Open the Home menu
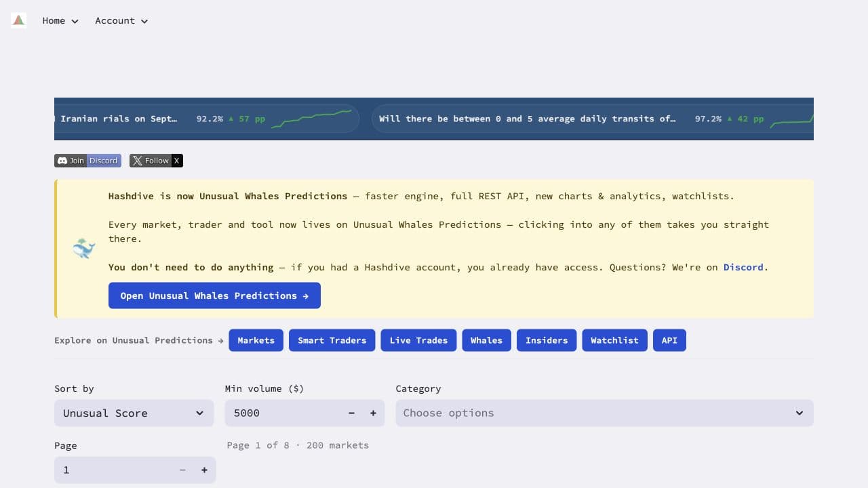This screenshot has height=488, width=868. pyautogui.click(x=60, y=21)
